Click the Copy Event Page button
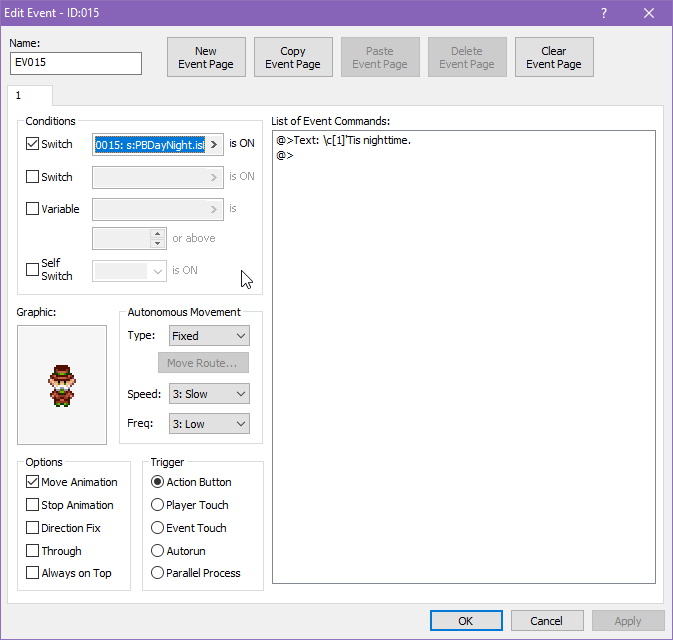673x640 pixels. click(x=293, y=58)
